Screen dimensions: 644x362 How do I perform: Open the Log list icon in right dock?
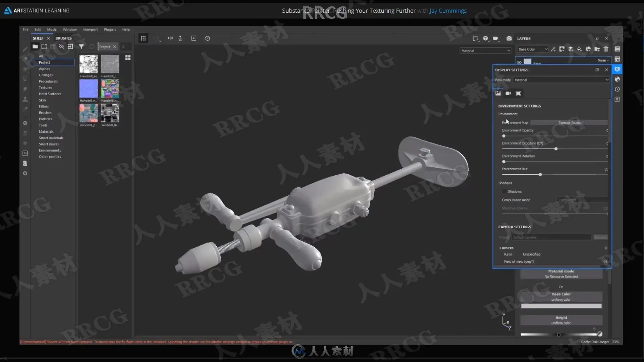click(x=617, y=99)
